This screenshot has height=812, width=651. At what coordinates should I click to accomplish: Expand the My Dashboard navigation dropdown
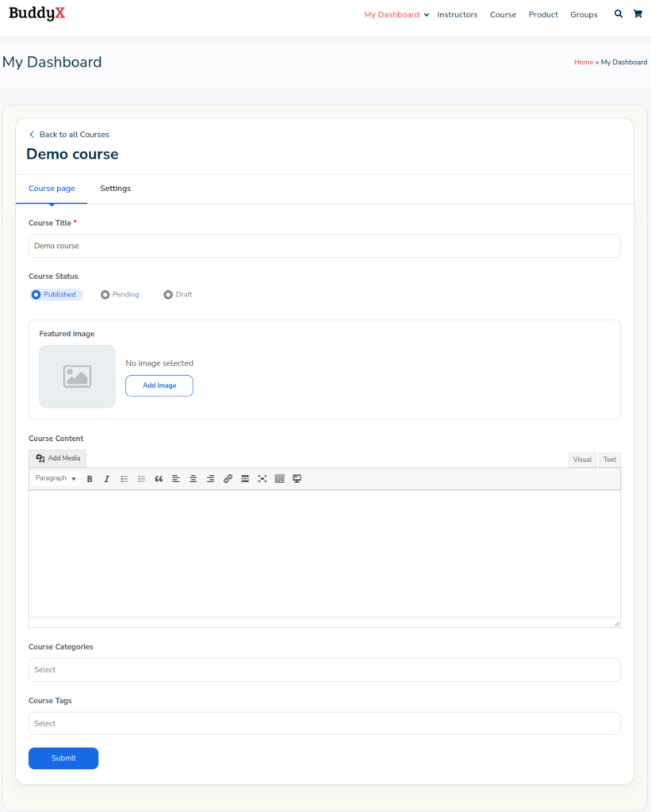click(x=426, y=14)
